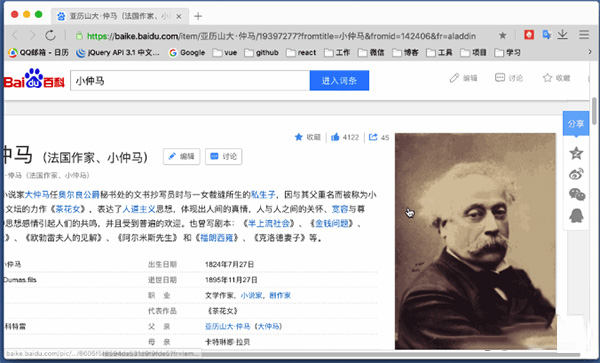Open the Google bookmark

pos(187,53)
